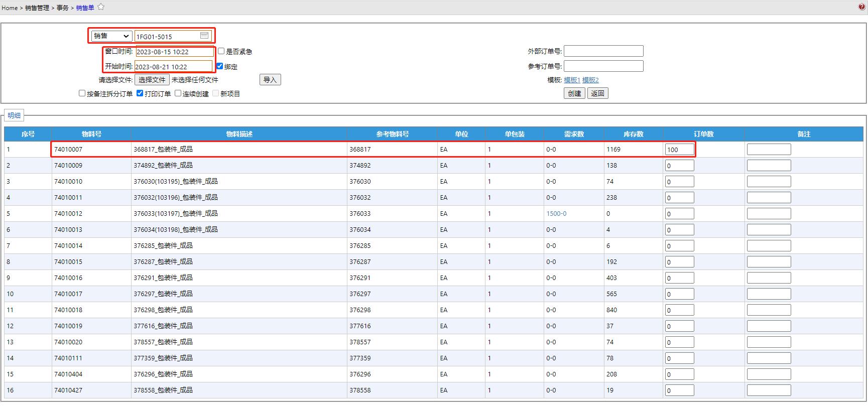Select 销售单 breadcrumb link
868x406 pixels.
(x=85, y=8)
